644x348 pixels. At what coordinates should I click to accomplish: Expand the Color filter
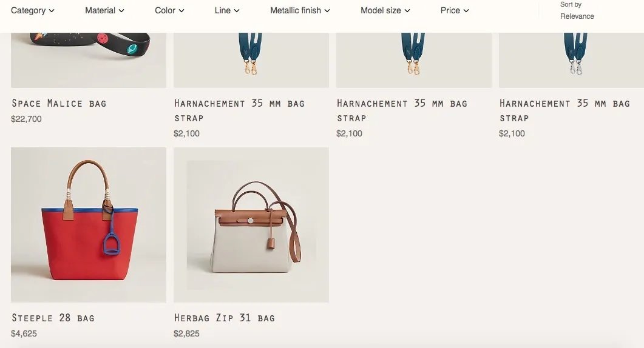click(x=169, y=11)
